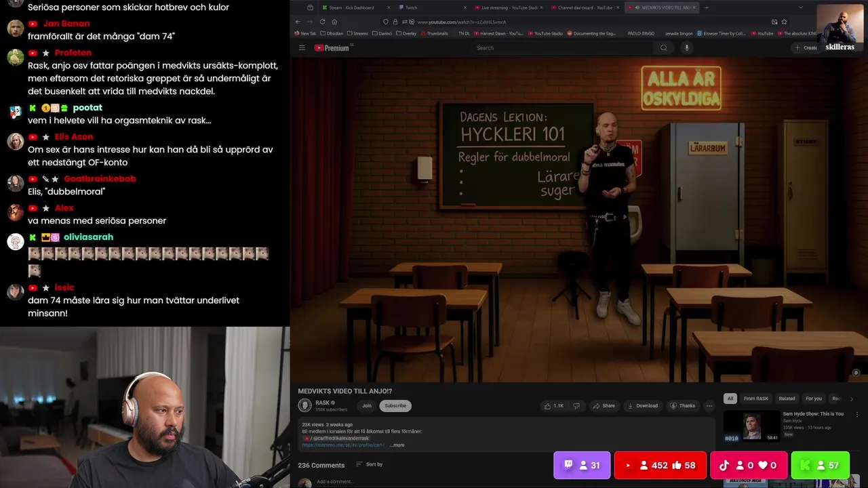Click the Share button
Viewport: 868px width, 488px height.
604,405
